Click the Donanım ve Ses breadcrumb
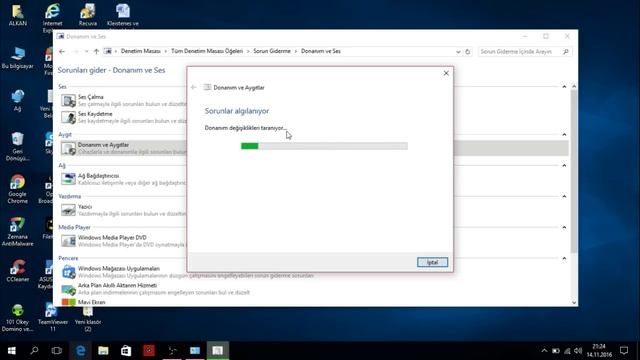 [321, 51]
